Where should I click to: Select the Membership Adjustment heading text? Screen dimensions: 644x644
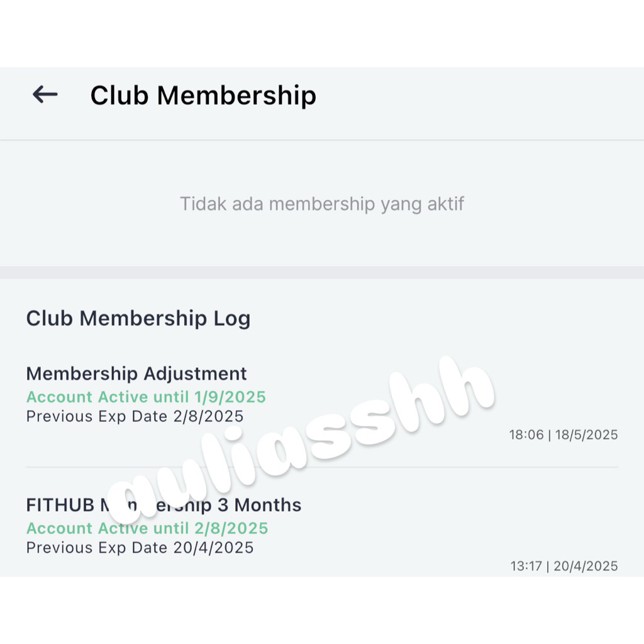click(136, 374)
